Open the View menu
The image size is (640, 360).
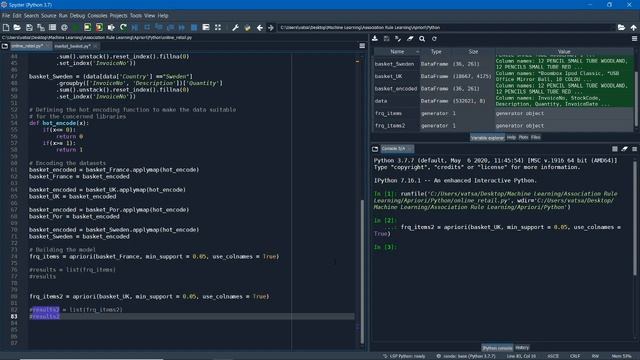[x=149, y=16]
